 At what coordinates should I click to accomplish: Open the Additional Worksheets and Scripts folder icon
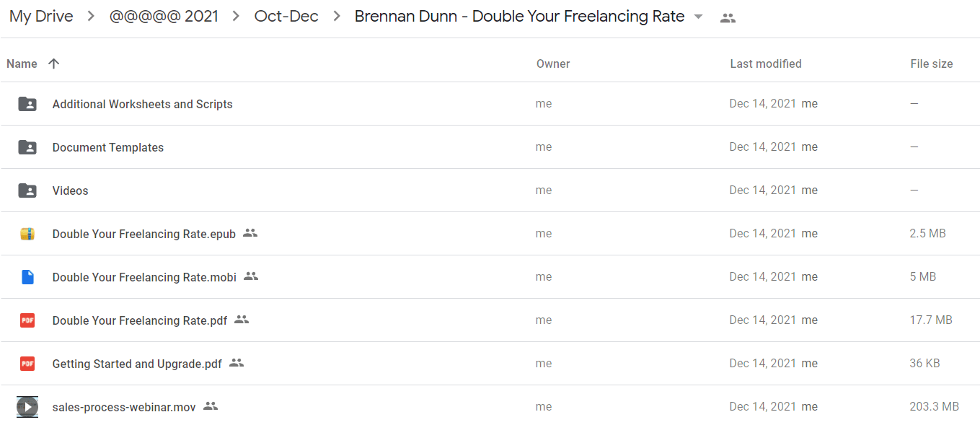(27, 104)
